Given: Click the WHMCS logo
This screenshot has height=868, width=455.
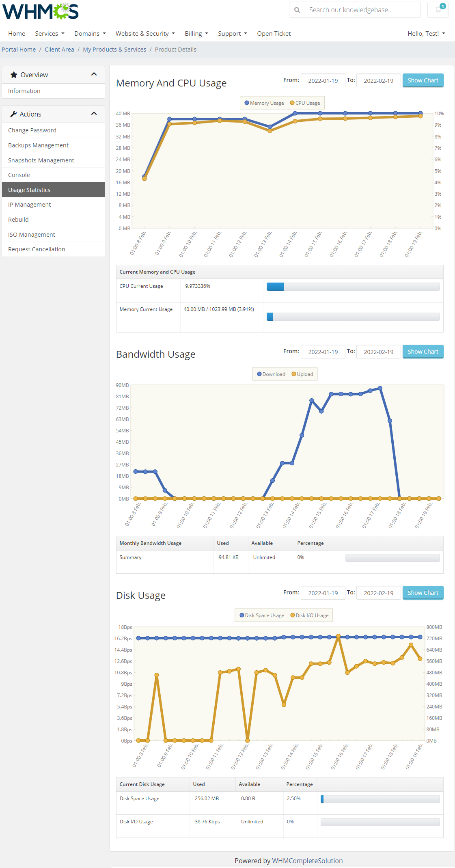Looking at the screenshot, I should [40, 11].
